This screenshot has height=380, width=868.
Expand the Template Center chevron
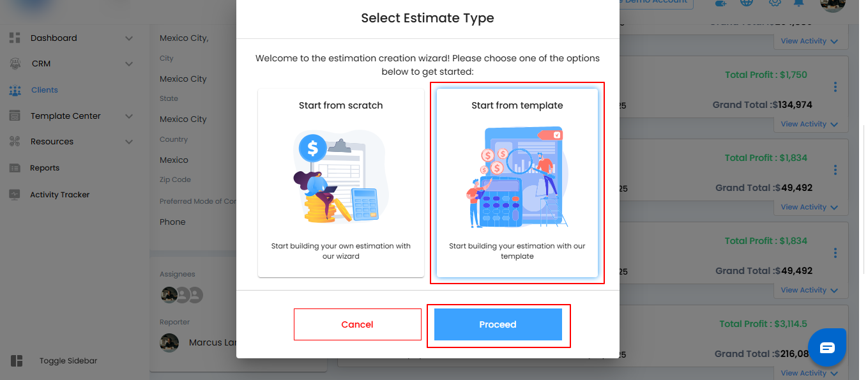129,116
